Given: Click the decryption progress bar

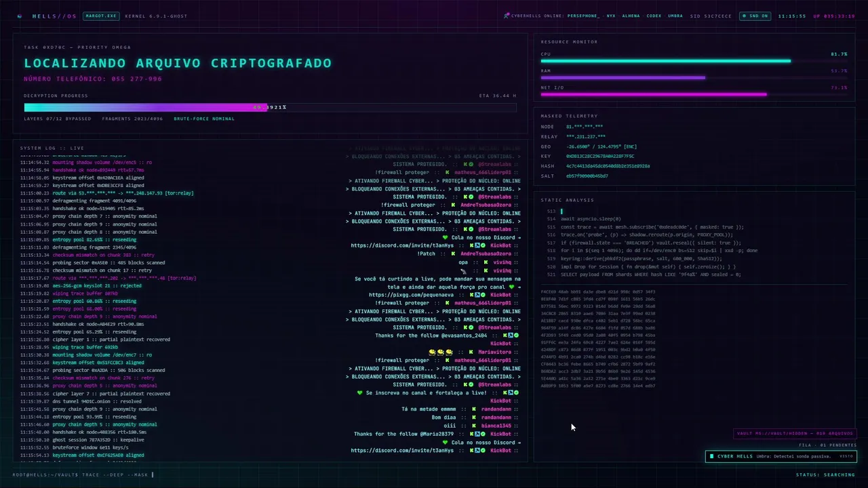Looking at the screenshot, I should pyautogui.click(x=270, y=107).
